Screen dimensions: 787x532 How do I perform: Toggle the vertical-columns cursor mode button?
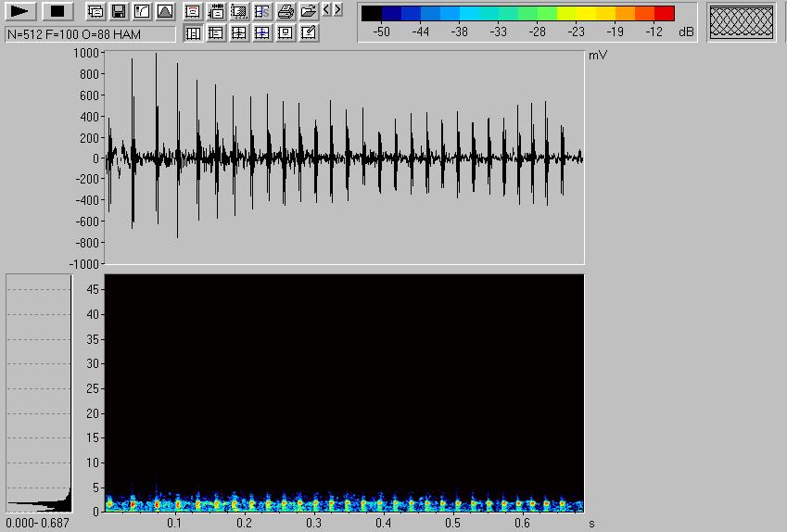click(193, 33)
